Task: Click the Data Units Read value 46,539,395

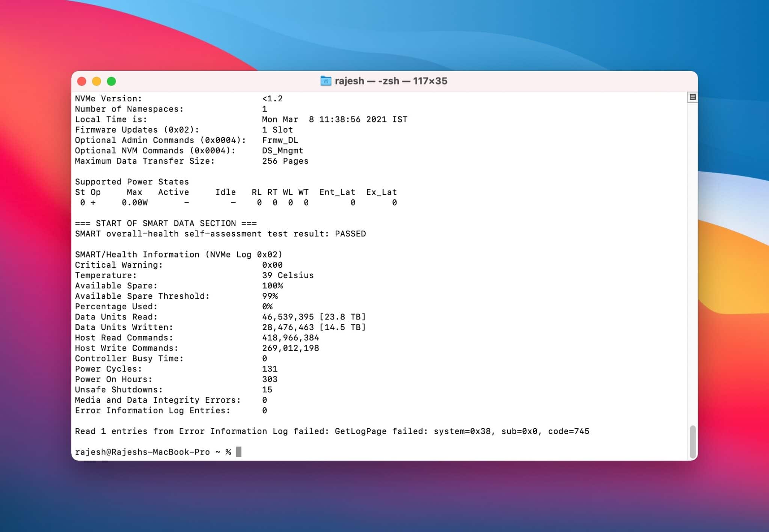Action: [288, 317]
